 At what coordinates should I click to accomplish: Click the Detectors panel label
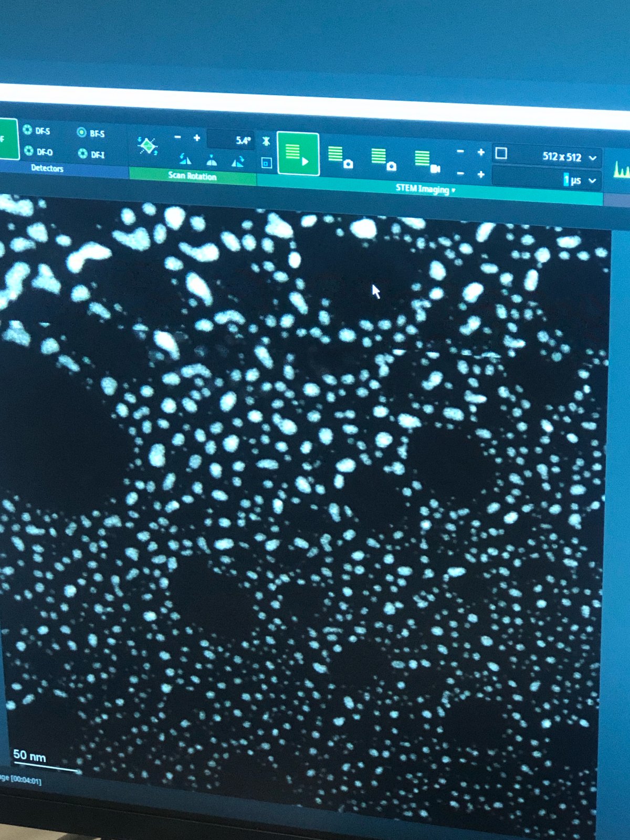(x=47, y=168)
